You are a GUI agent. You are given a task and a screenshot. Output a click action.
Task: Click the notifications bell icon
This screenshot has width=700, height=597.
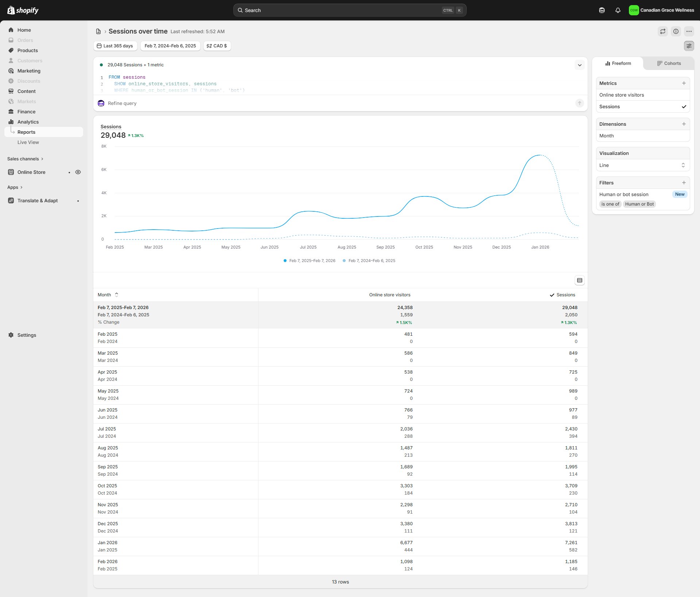[618, 10]
